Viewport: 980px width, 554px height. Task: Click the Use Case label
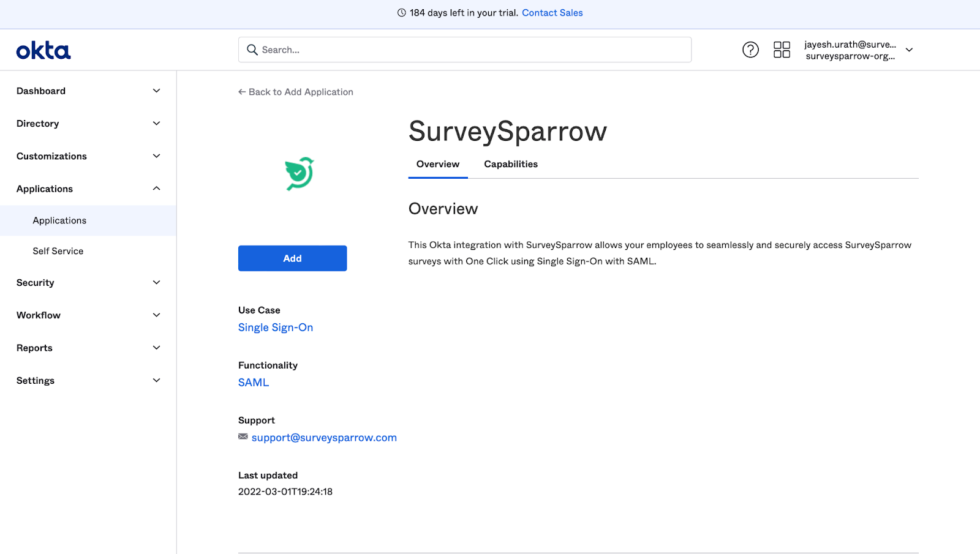click(259, 310)
